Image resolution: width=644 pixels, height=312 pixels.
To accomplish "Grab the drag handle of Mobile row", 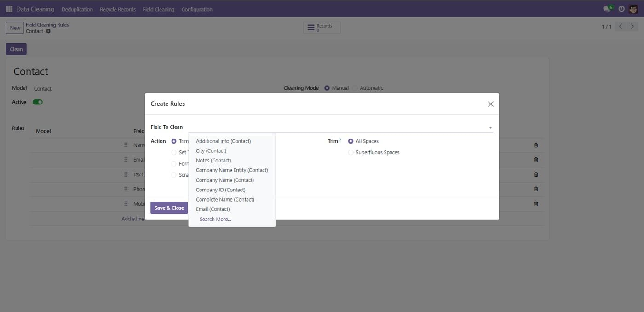I will (126, 204).
